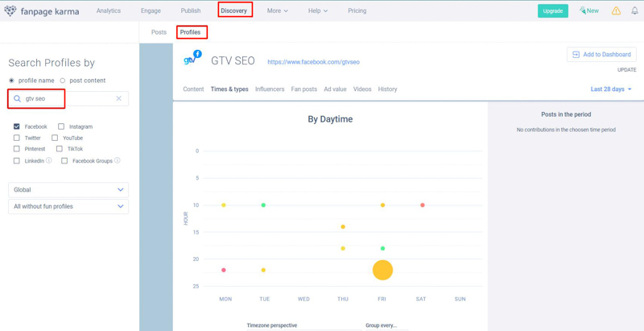Open the Last 28 days period dropdown

pos(611,89)
